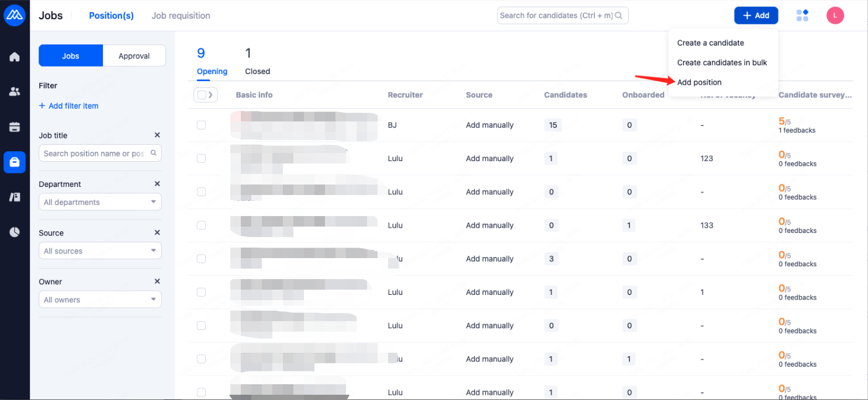Screen dimensions: 868x400
Task: Check the row with 123 vacancies
Action: (x=201, y=158)
